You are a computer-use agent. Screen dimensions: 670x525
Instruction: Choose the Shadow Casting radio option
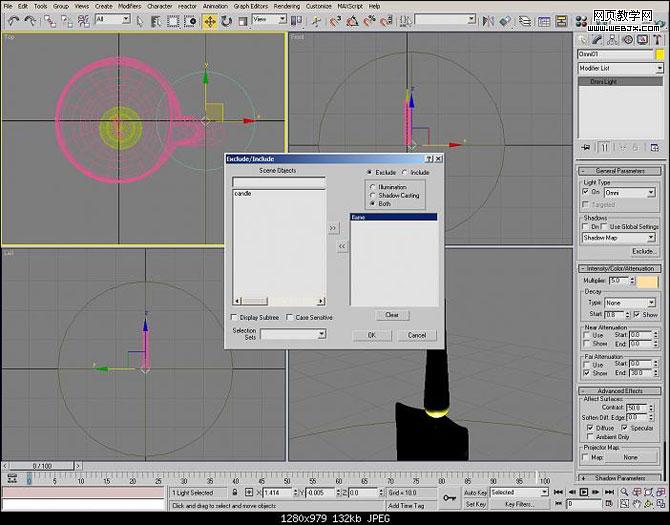click(373, 195)
